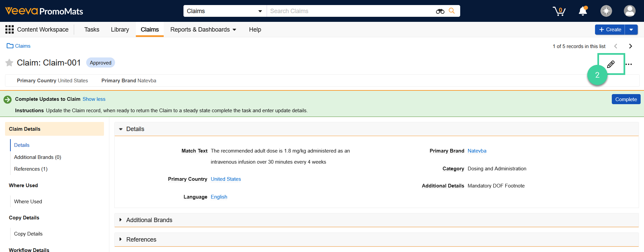
Task: Open the Reports & Dashboards dropdown
Action: click(x=203, y=30)
